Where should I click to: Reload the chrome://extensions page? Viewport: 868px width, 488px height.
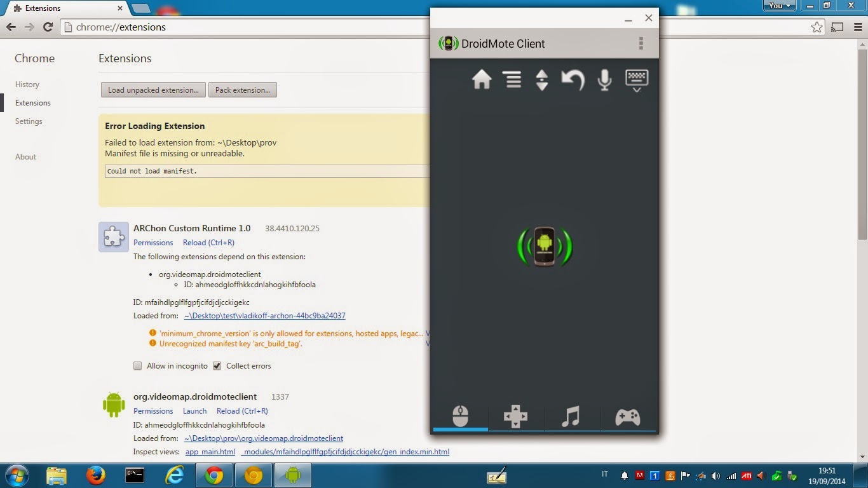(x=48, y=27)
